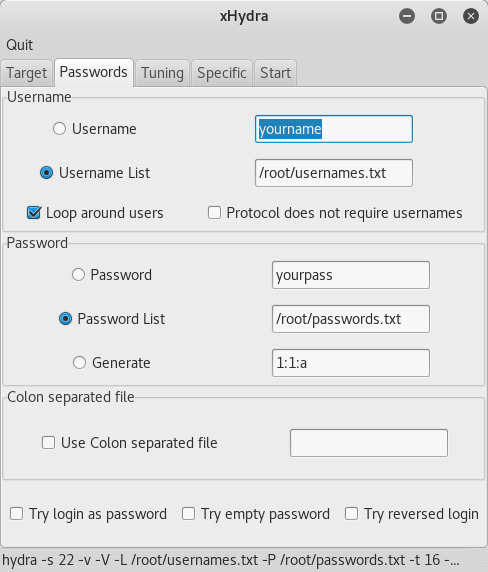Screen dimensions: 488x572
Task: Check Try login as password
Action: (x=16, y=514)
